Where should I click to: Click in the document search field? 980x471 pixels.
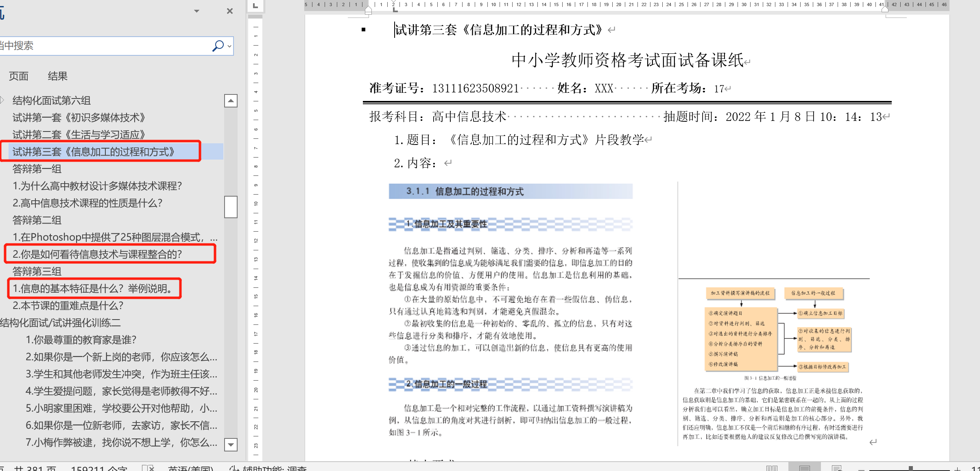point(102,46)
